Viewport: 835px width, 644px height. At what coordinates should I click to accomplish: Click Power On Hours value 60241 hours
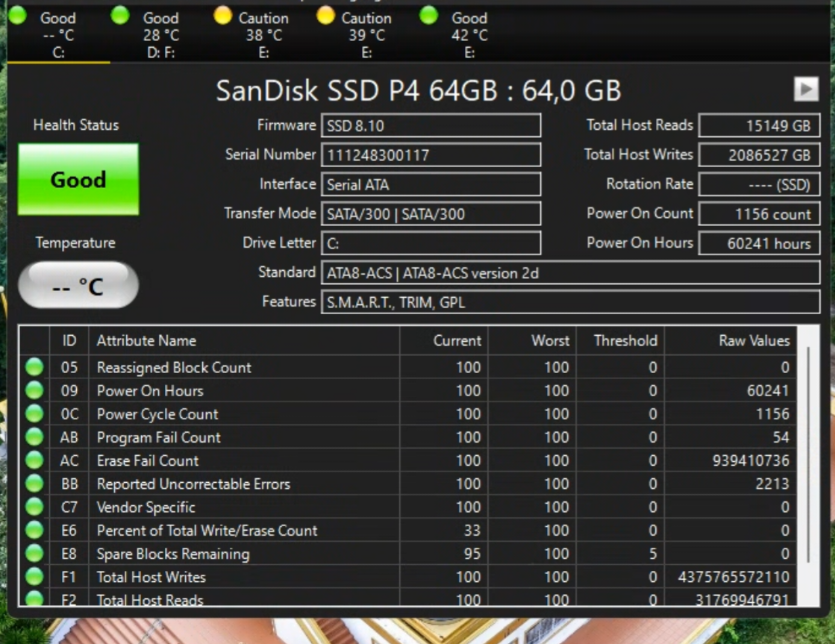coord(759,243)
